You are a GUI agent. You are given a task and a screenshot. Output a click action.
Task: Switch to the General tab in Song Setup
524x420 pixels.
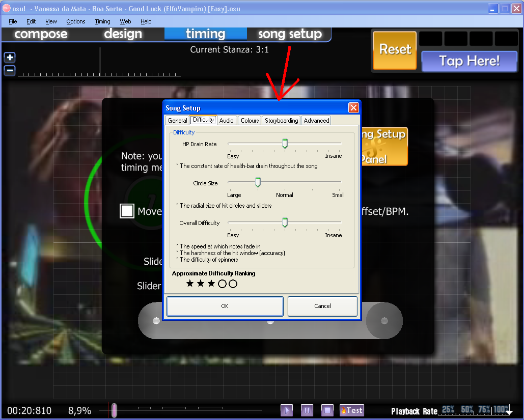[x=177, y=121]
